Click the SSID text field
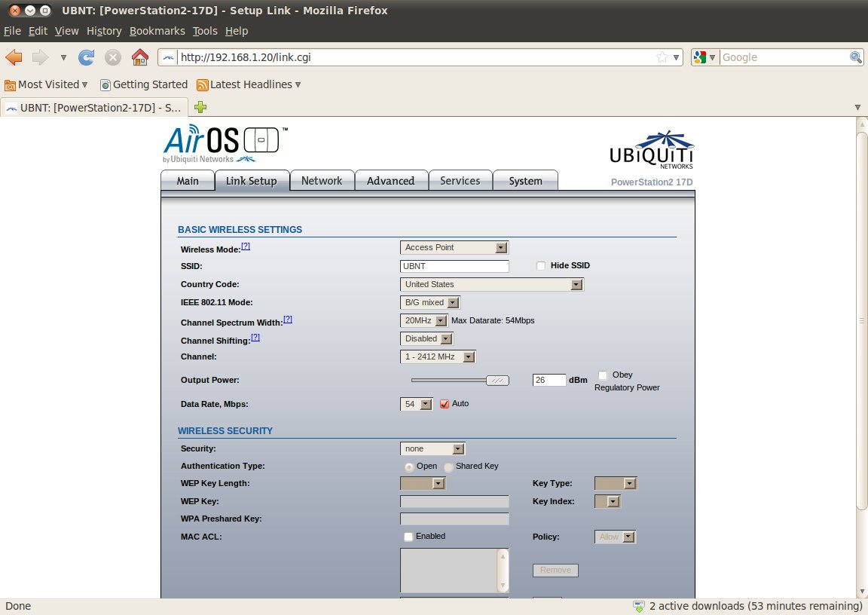This screenshot has width=868, height=615. [x=454, y=266]
